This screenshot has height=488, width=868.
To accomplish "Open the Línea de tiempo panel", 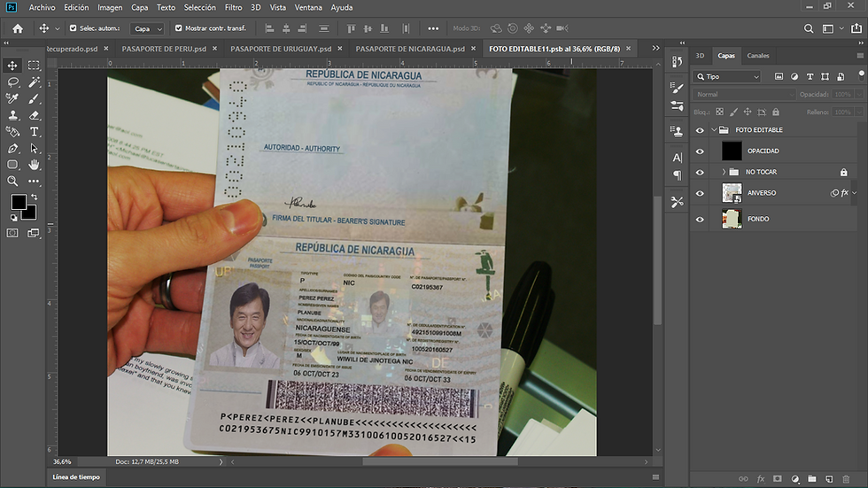I will [x=76, y=477].
